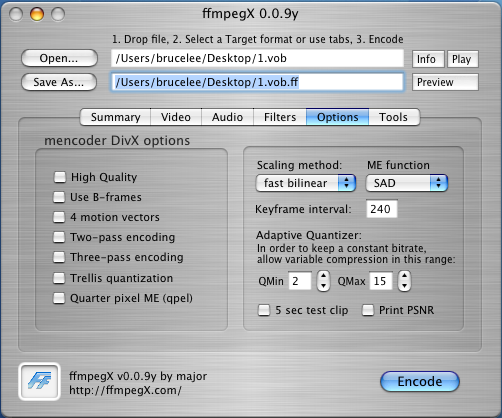Click the http://ffmpegX.com/ text

point(125,390)
